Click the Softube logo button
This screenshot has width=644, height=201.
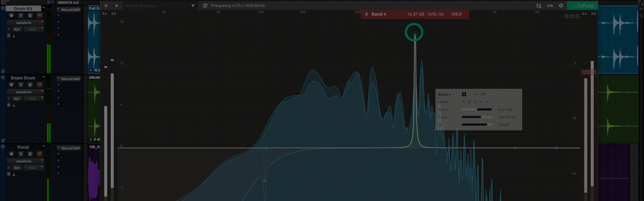pos(582,6)
